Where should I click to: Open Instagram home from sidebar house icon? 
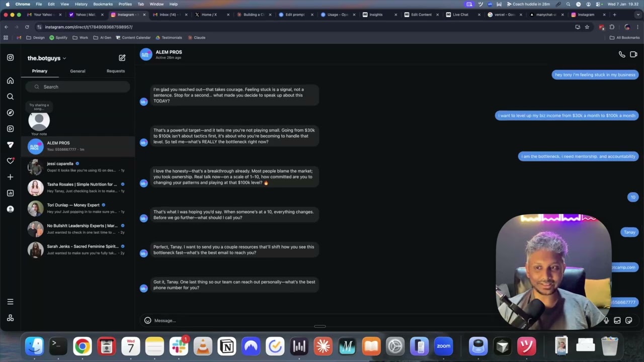(10, 80)
